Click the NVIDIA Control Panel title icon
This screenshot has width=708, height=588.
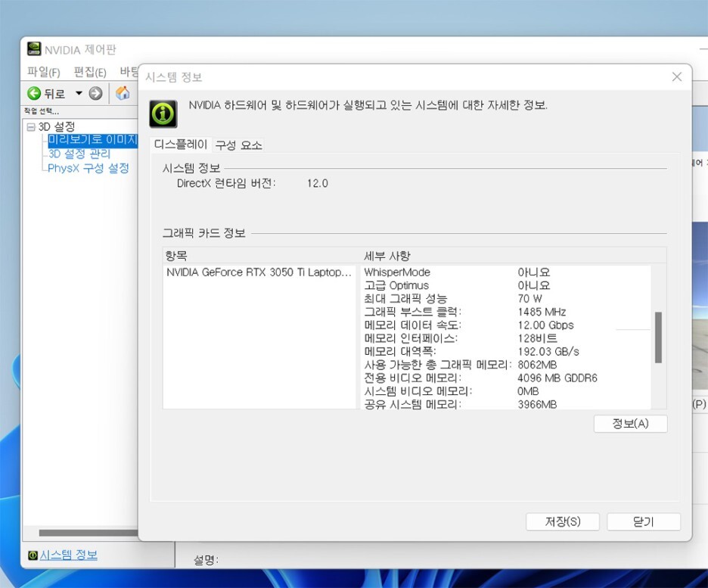[x=34, y=48]
